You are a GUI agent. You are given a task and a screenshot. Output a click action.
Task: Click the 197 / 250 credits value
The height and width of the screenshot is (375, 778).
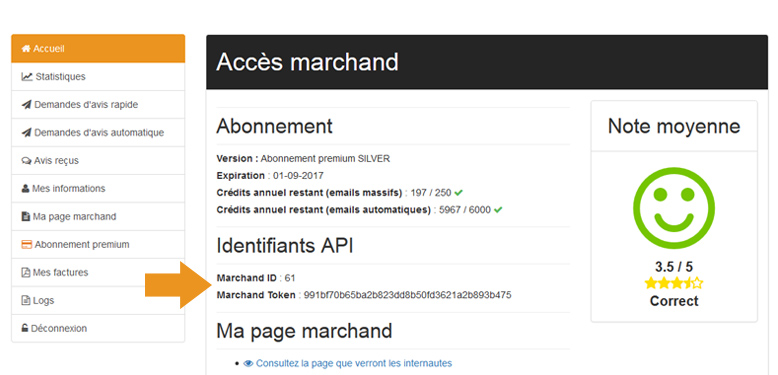pos(431,192)
